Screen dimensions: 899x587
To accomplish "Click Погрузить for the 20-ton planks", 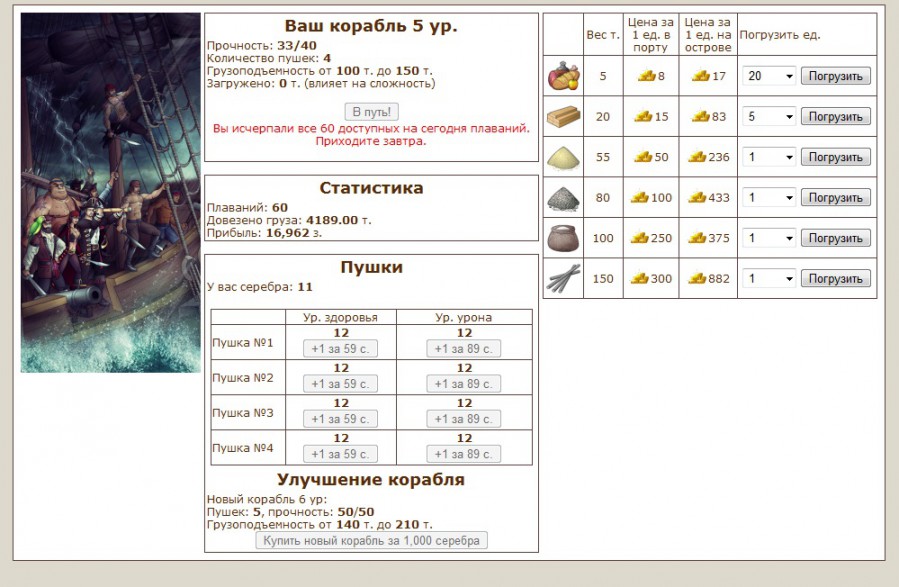I will (835, 116).
